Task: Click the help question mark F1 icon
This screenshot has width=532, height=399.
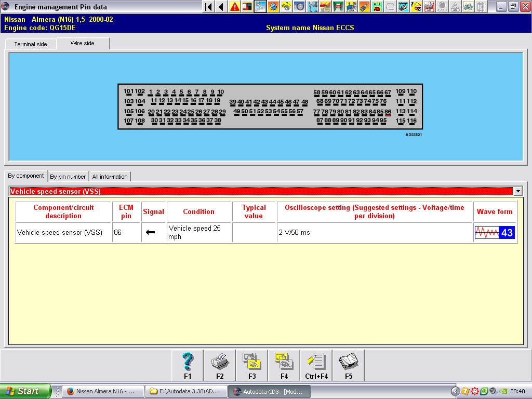Action: coord(188,366)
